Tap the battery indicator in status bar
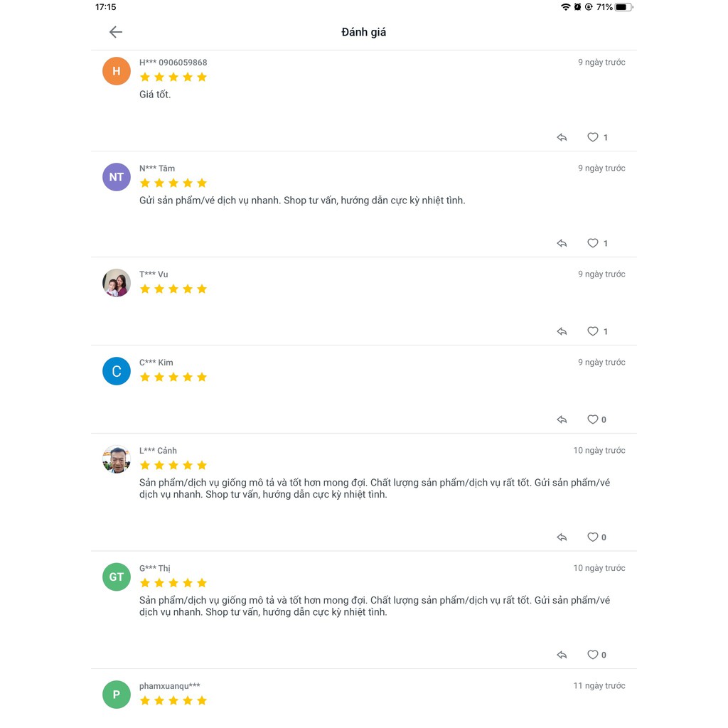The height and width of the screenshot is (728, 728). coord(623,7)
